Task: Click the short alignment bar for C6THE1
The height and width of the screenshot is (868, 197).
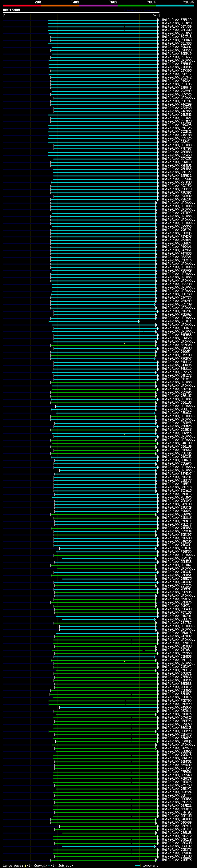Action: coord(94,321)
